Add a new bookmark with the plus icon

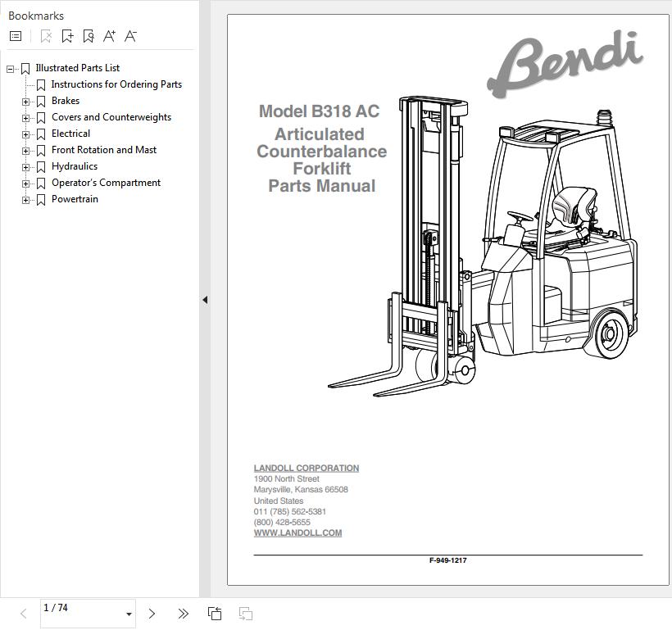pos(67,36)
